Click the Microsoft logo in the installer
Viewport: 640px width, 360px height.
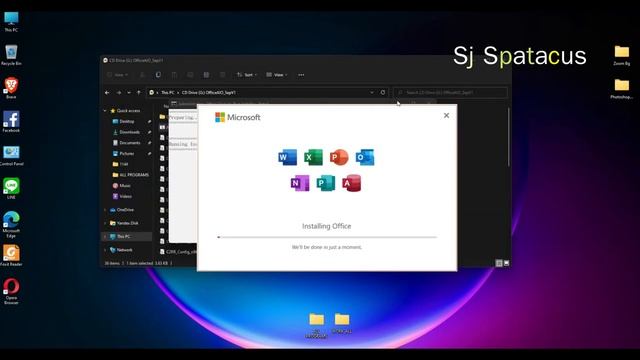point(238,117)
